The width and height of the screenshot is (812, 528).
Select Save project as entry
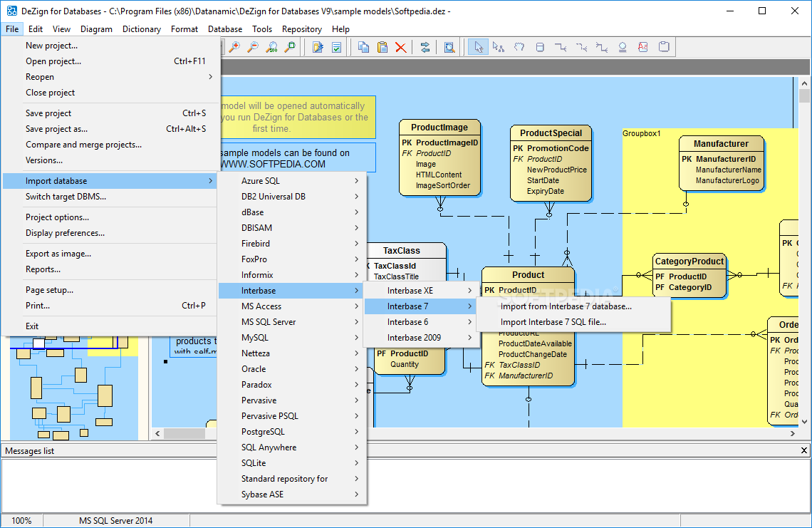(x=110, y=129)
